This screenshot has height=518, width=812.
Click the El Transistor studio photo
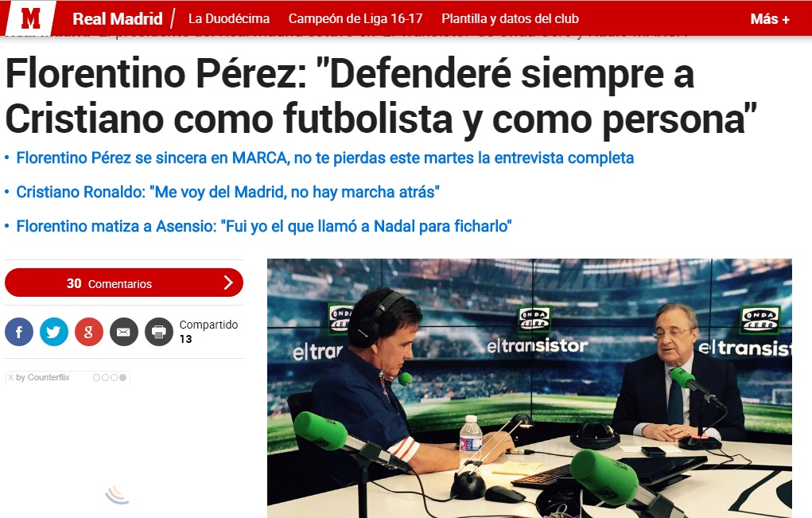point(529,388)
